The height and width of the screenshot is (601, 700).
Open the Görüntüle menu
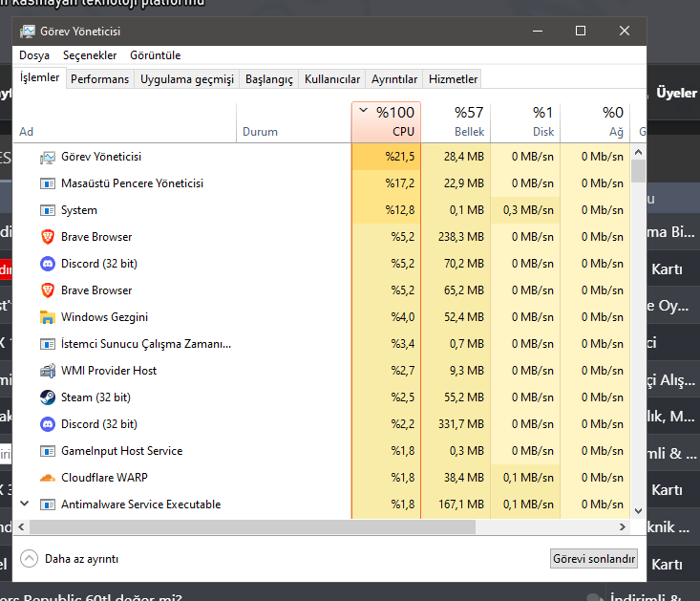tap(156, 55)
